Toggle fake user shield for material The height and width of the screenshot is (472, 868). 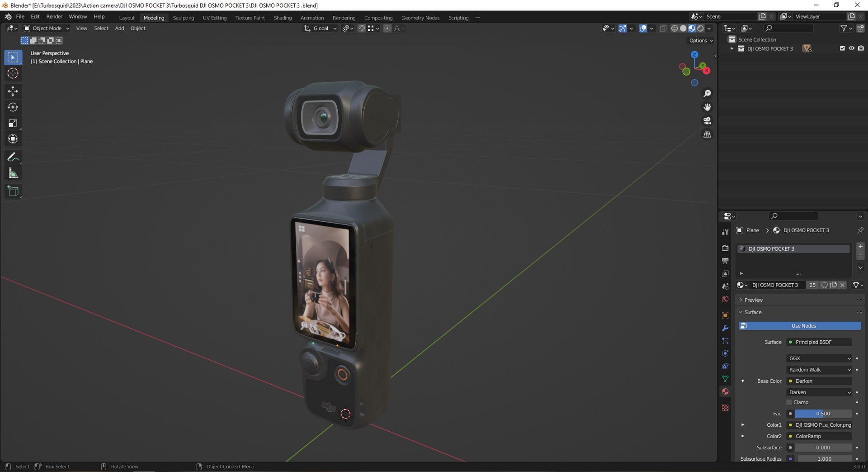point(825,285)
